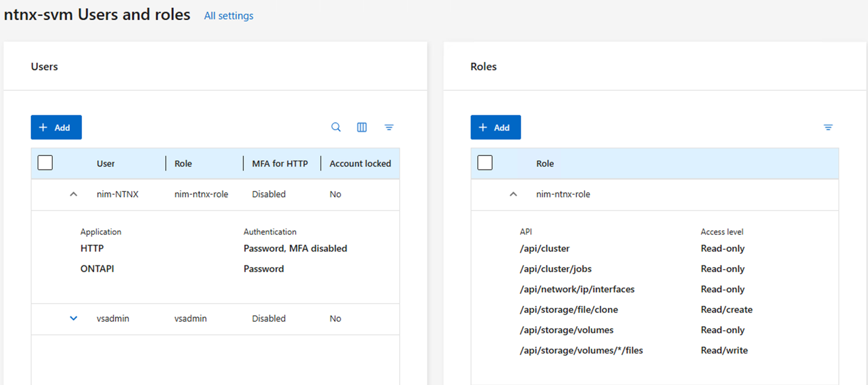Click the /api/storage/volumes API entry

(567, 330)
